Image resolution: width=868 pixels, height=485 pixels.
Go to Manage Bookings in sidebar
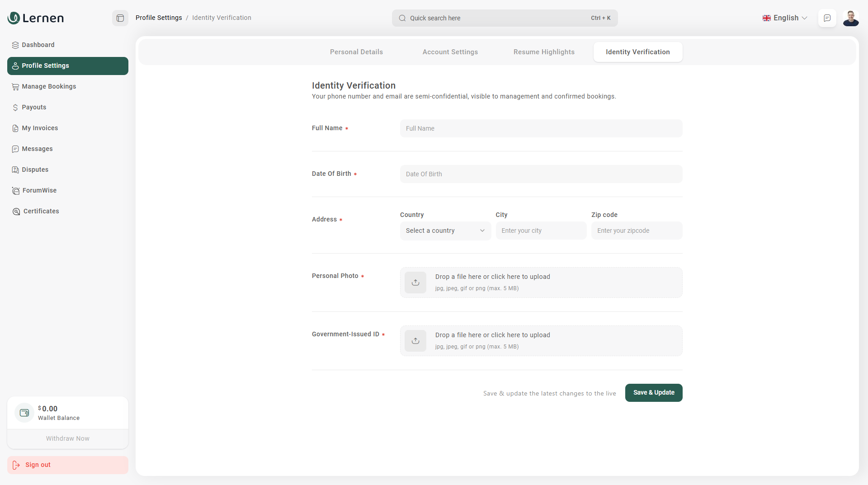pyautogui.click(x=48, y=86)
